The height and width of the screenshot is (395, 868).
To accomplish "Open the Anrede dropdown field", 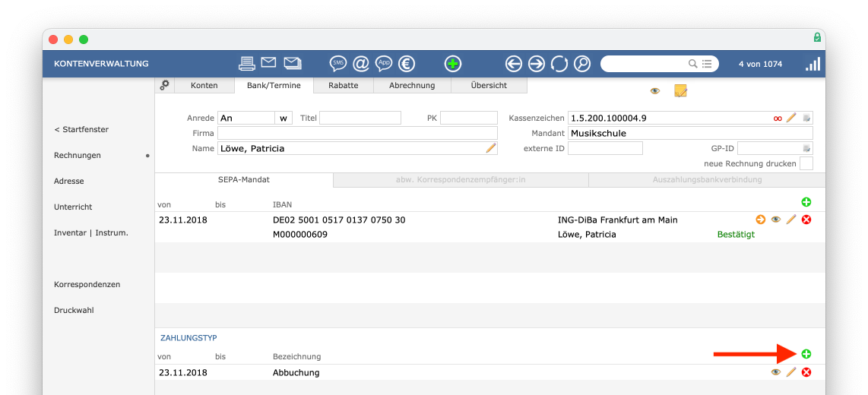I will point(246,118).
